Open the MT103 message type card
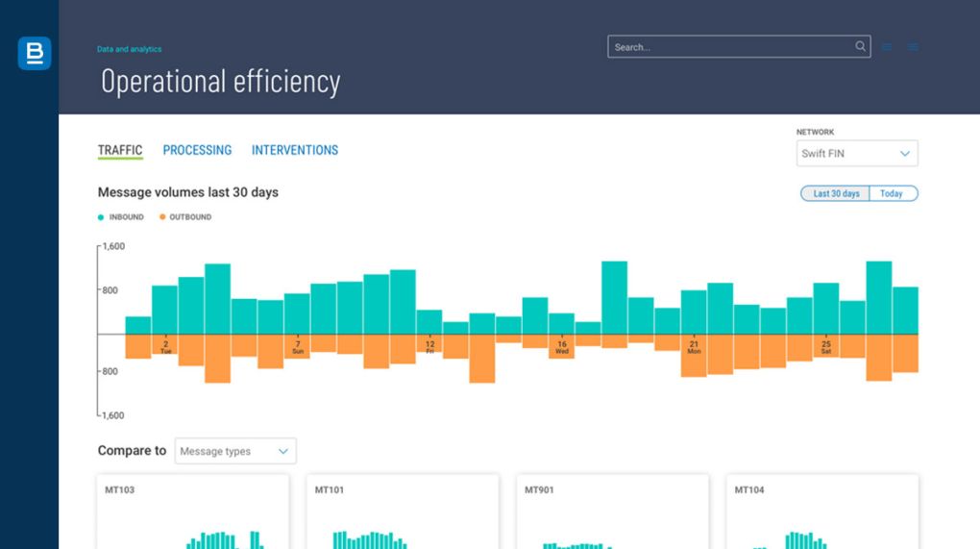 tap(192, 511)
